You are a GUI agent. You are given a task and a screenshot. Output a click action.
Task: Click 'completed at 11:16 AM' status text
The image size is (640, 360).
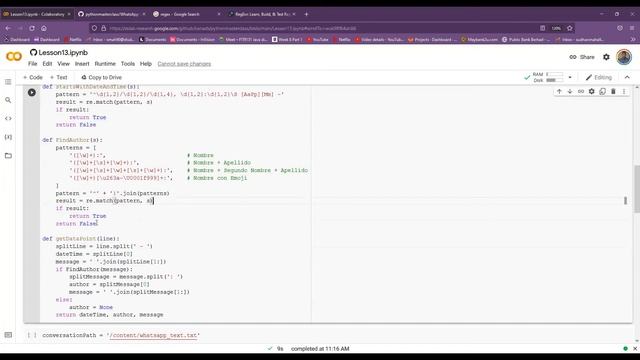click(x=320, y=349)
